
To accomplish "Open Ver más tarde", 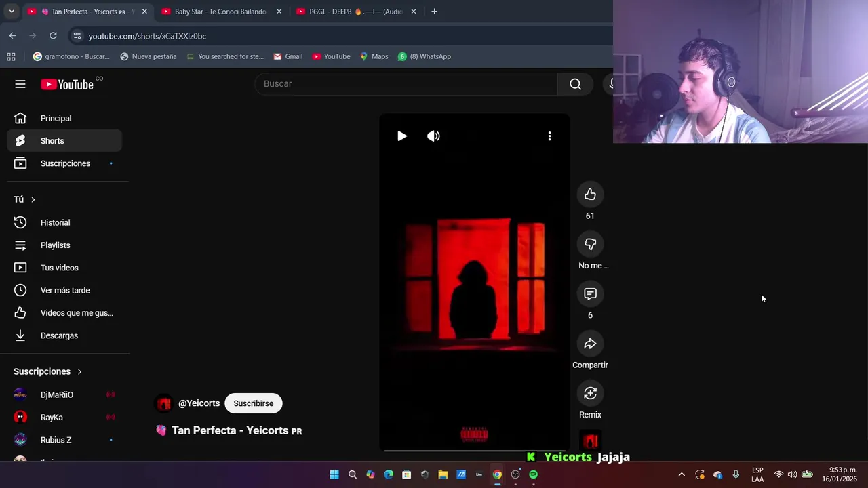I will (64, 290).
